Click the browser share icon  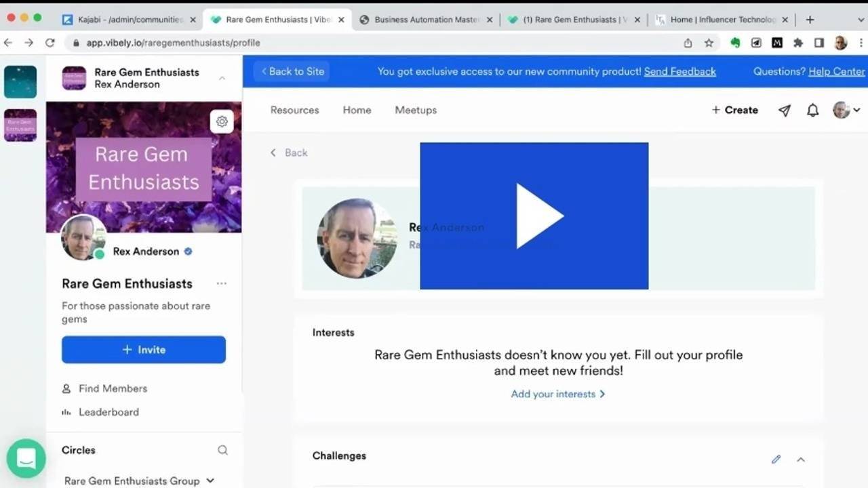(x=688, y=43)
